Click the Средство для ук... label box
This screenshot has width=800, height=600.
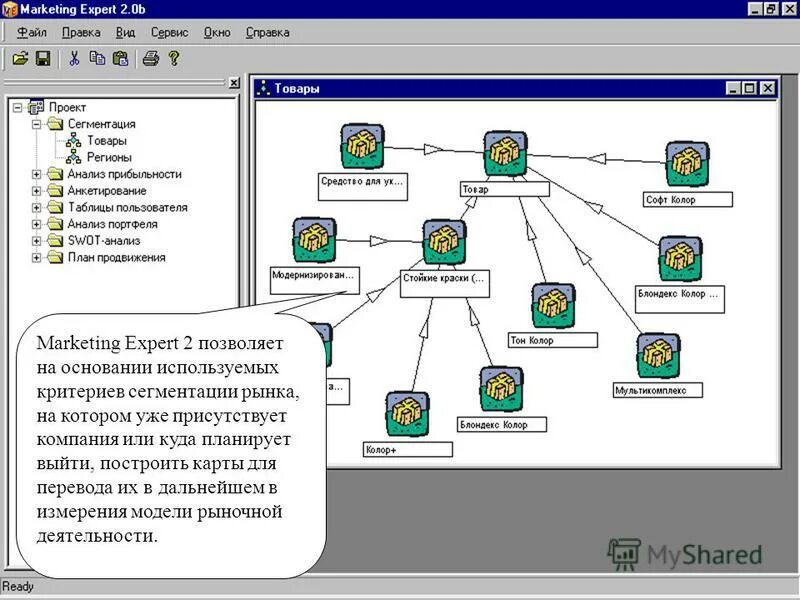(x=363, y=187)
